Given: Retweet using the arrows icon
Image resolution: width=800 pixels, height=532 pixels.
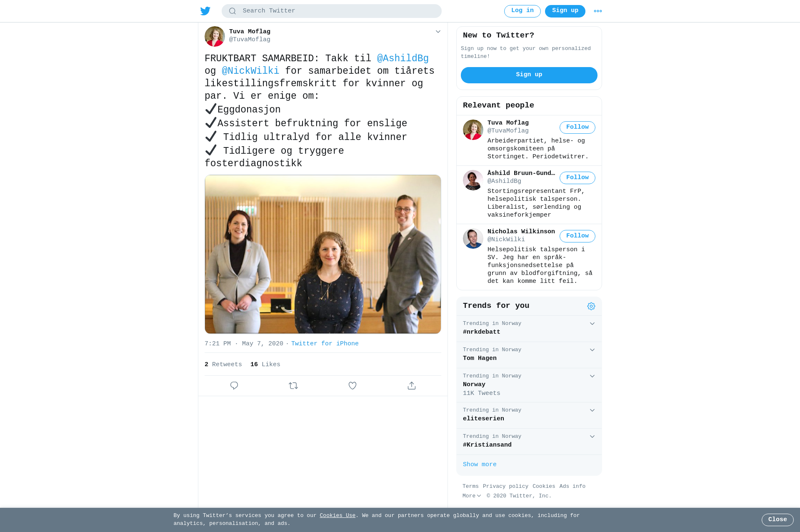Looking at the screenshot, I should pos(293,386).
